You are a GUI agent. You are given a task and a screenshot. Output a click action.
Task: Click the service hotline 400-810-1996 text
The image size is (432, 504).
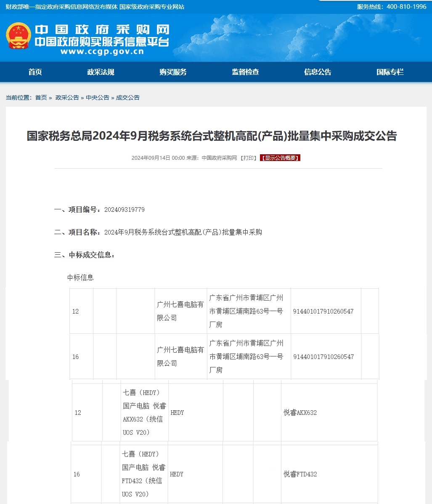[x=392, y=7]
